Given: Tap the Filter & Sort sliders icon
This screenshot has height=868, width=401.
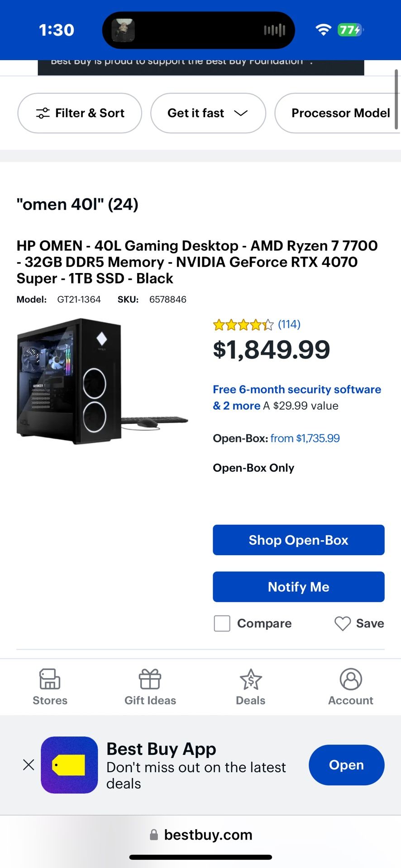Looking at the screenshot, I should click(x=43, y=113).
